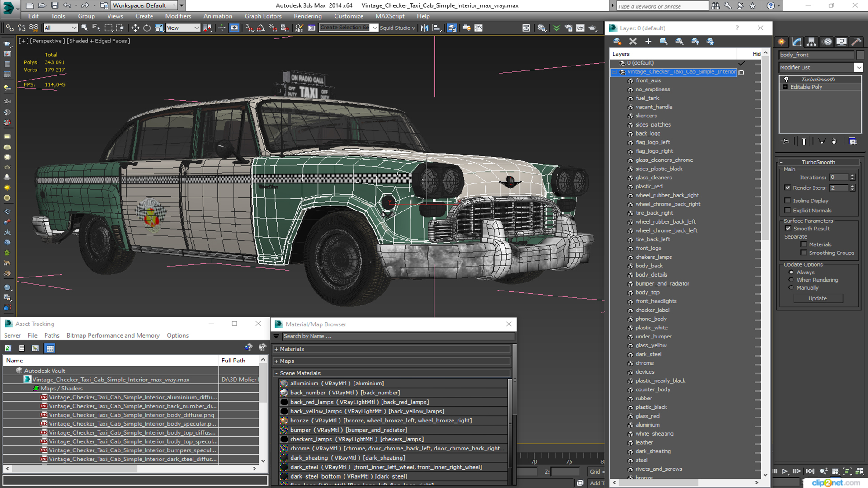Click the Refresh icon in Asset Tracking
The height and width of the screenshot is (488, 868).
coord(8,348)
